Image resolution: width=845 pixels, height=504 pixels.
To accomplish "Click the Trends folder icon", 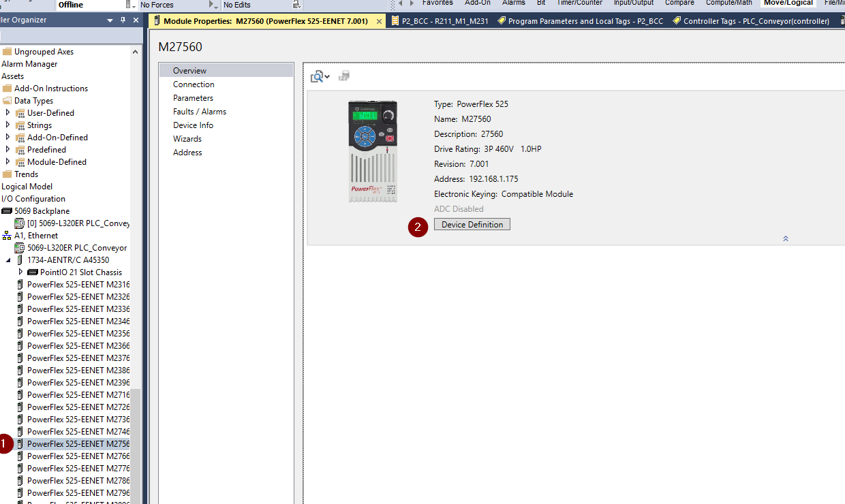I will click(x=7, y=174).
